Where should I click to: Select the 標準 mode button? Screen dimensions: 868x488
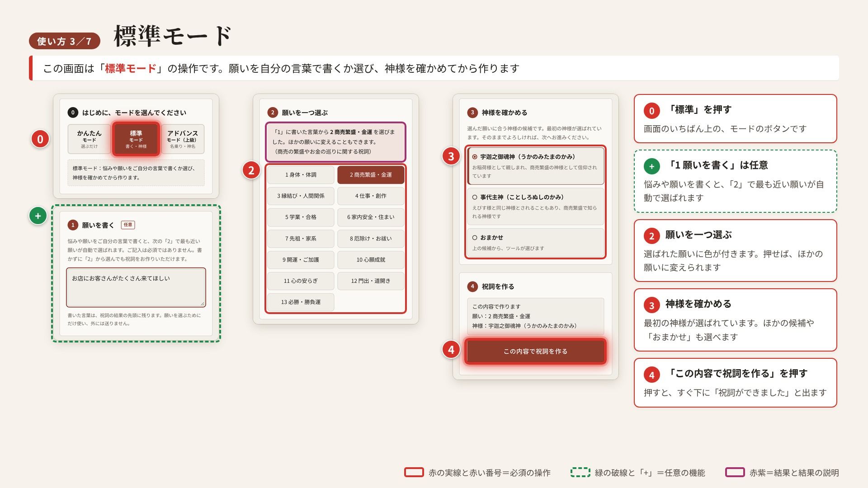coord(136,139)
